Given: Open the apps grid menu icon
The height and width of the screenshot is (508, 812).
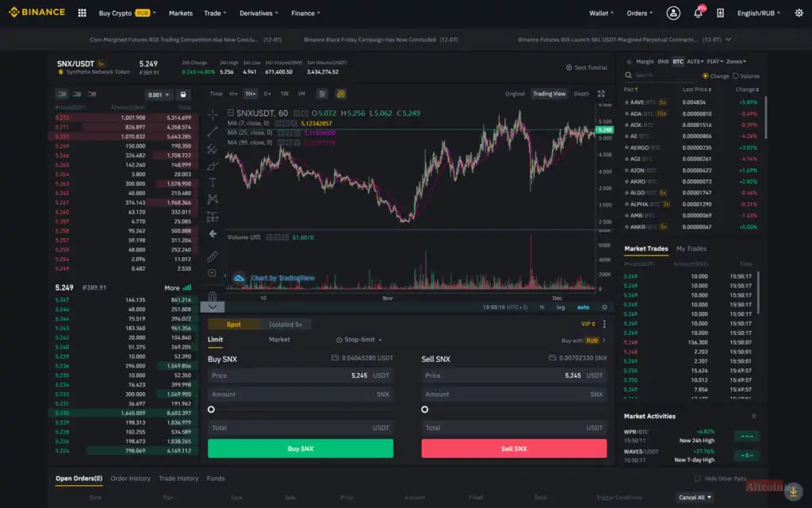Looking at the screenshot, I should click(82, 13).
